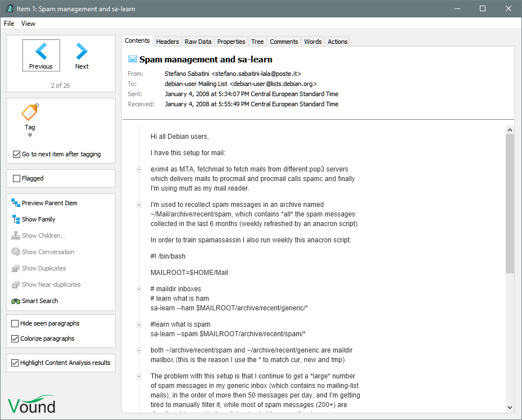The width and height of the screenshot is (522, 420).
Task: Click the orange Tag icon
Action: click(x=30, y=112)
